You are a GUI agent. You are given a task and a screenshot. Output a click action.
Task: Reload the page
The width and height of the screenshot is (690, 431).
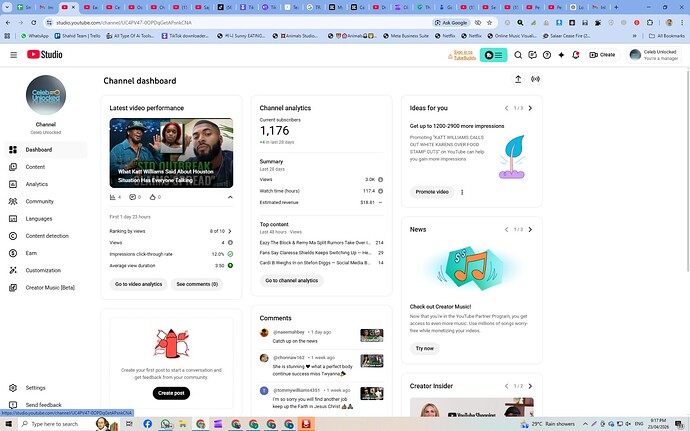coord(34,22)
